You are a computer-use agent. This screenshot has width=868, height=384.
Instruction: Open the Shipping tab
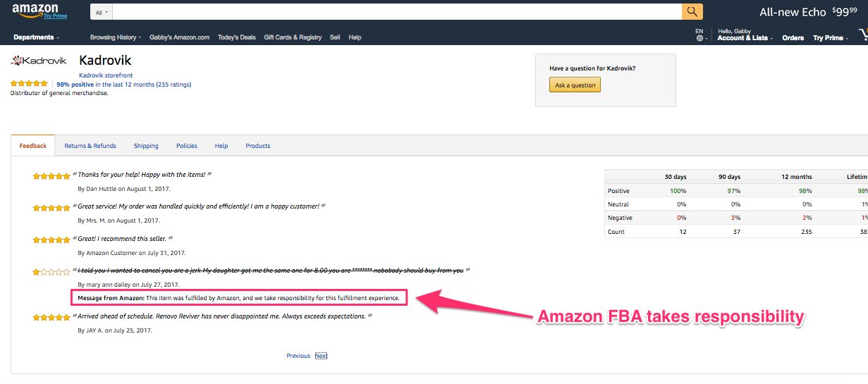pos(146,146)
